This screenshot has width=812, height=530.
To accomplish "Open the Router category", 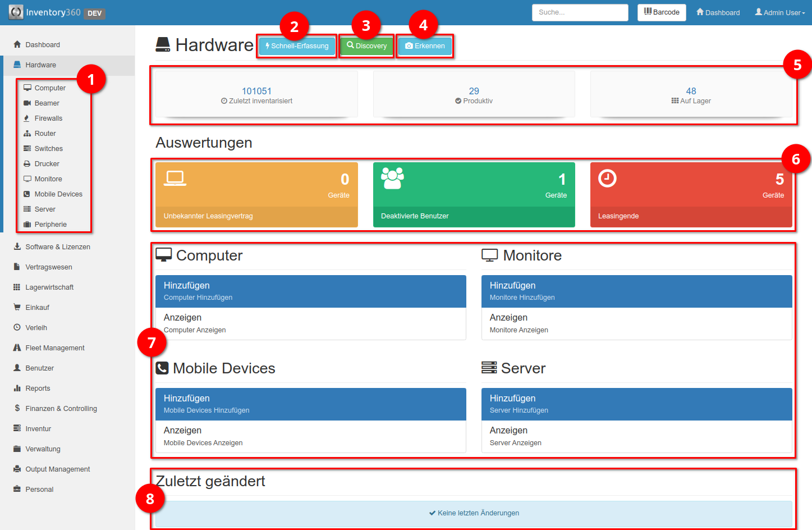I will click(x=43, y=133).
